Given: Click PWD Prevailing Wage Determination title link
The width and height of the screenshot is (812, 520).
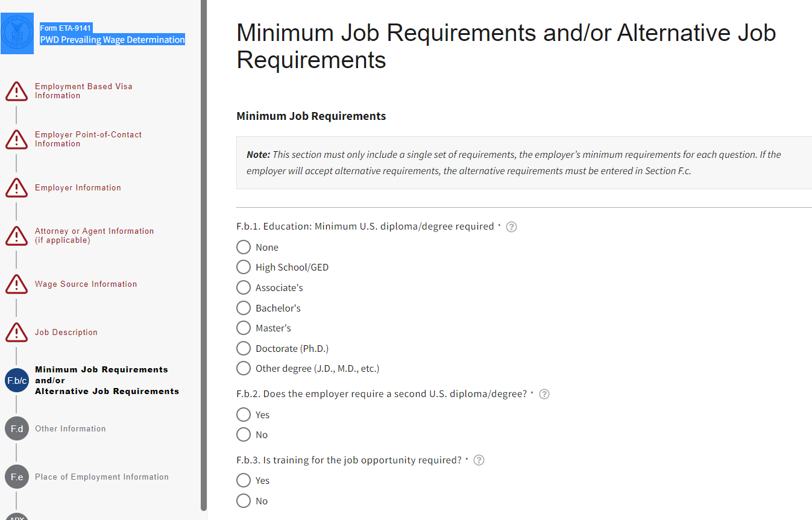Looking at the screenshot, I should point(112,40).
